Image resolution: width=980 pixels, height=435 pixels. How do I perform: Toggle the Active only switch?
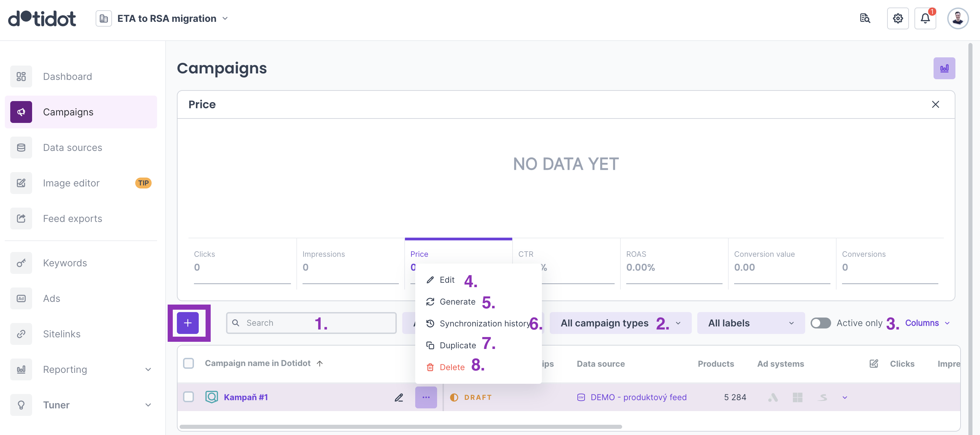point(820,323)
